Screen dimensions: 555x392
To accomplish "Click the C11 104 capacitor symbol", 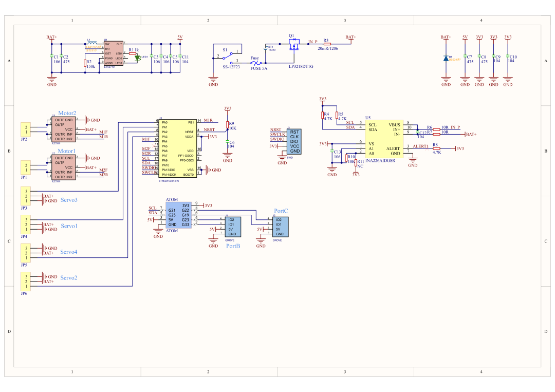I will click(x=180, y=57).
